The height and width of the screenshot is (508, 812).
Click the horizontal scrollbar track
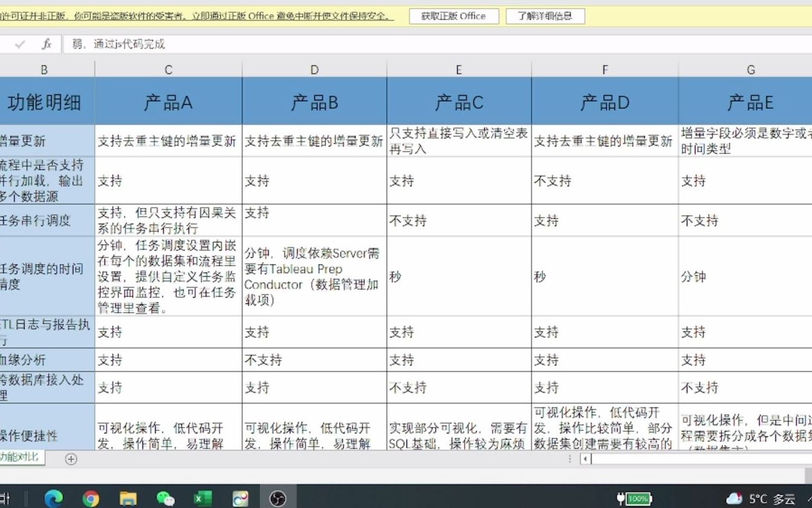tap(702, 459)
